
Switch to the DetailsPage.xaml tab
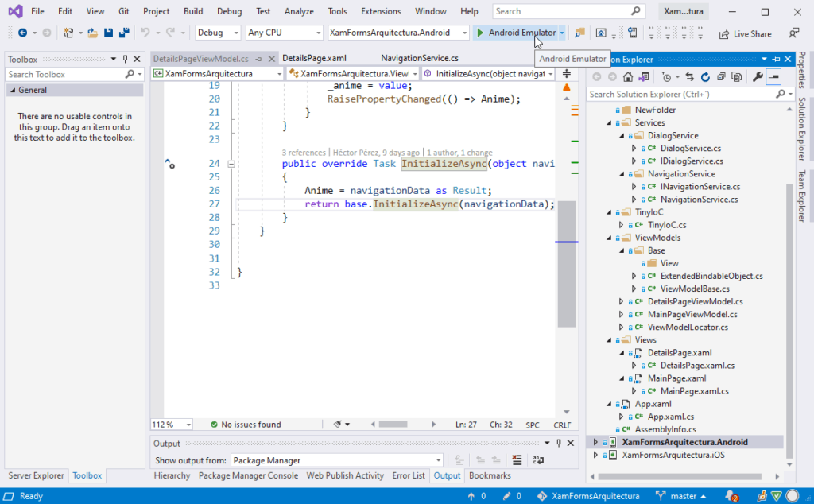pyautogui.click(x=314, y=58)
